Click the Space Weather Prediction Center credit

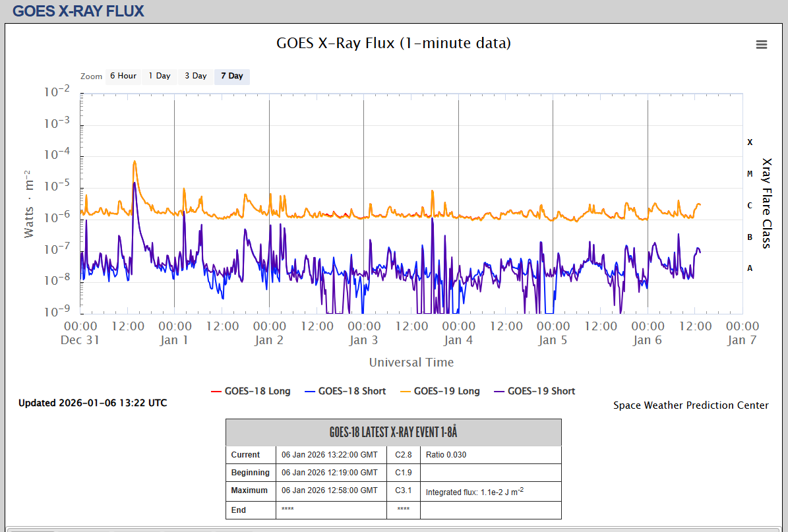click(x=690, y=405)
